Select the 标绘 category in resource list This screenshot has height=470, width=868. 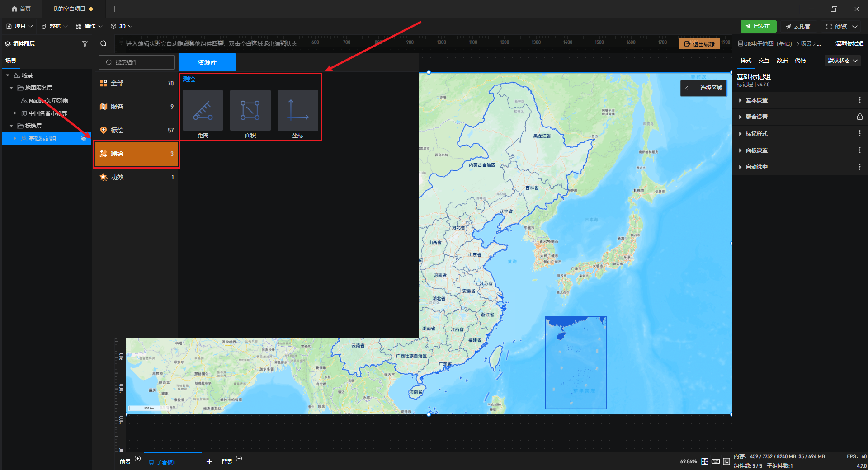click(136, 130)
